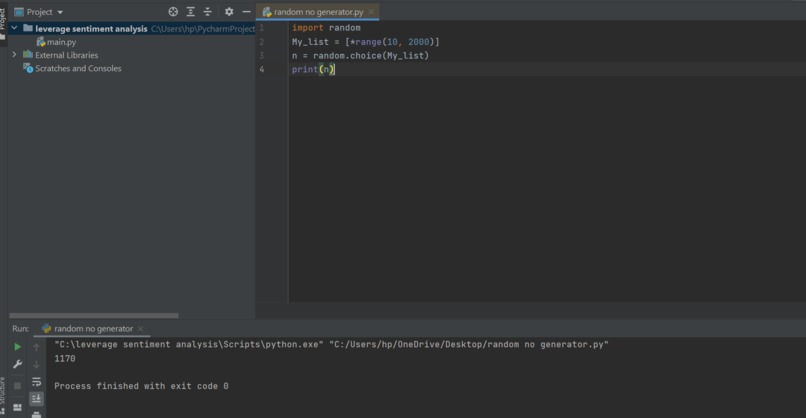
Task: Close the random no generator Run tab
Action: (140, 329)
